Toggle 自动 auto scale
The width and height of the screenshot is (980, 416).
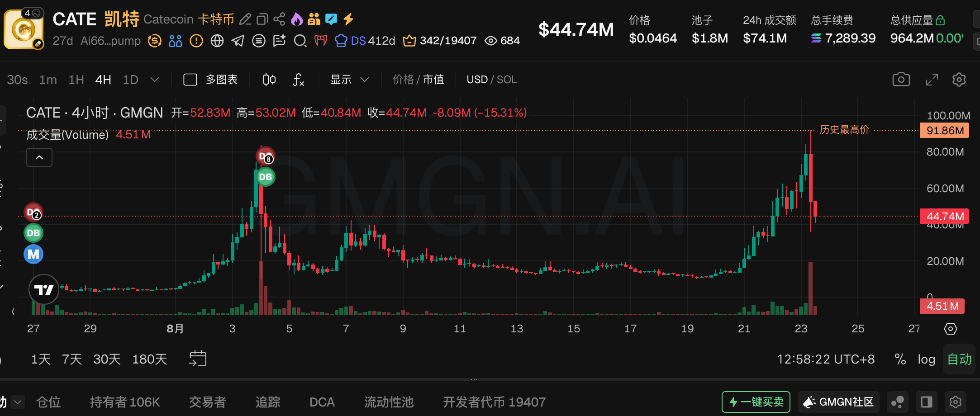959,359
